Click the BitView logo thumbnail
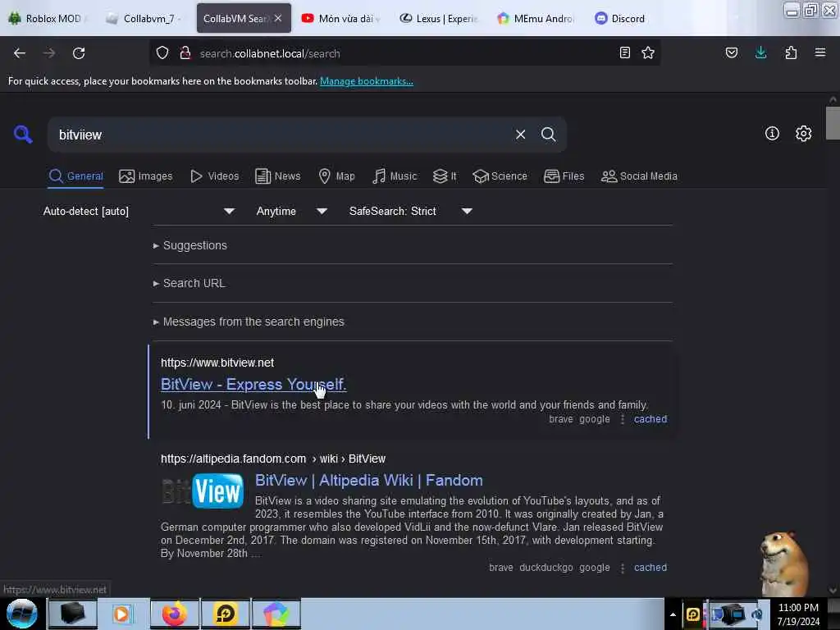The width and height of the screenshot is (840, 630). [203, 491]
